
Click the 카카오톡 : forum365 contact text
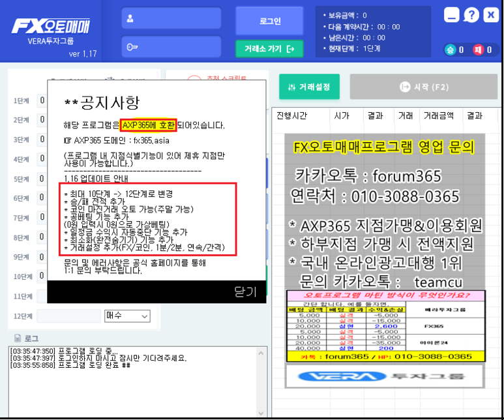click(x=368, y=175)
